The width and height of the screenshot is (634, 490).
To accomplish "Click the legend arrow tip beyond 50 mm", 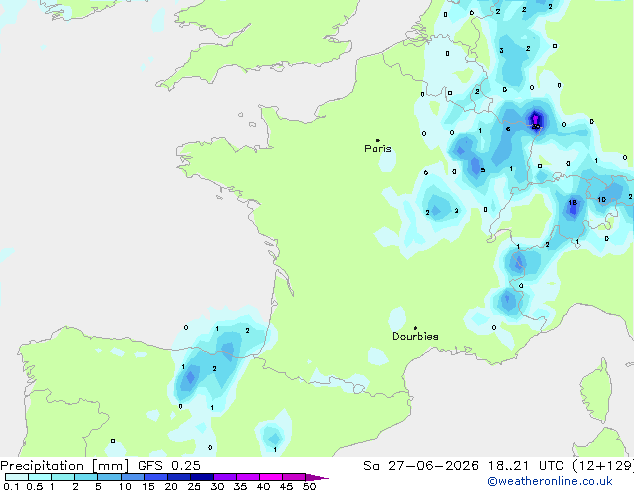I will pyautogui.click(x=317, y=477).
